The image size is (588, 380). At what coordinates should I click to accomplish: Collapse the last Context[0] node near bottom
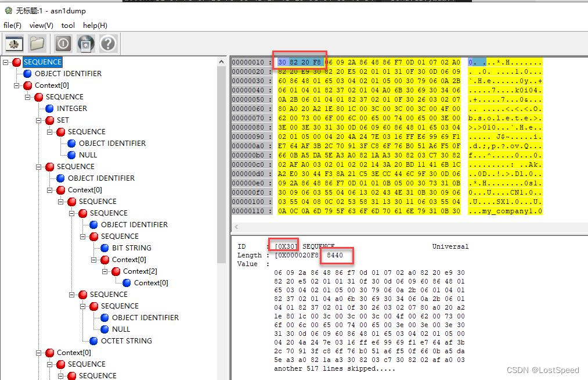coord(39,353)
